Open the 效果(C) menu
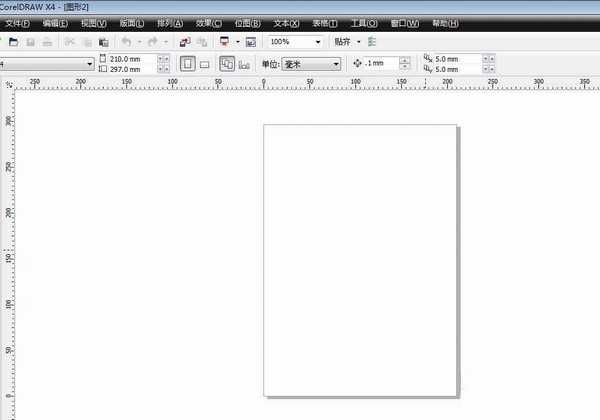The image size is (600, 420). (x=210, y=23)
